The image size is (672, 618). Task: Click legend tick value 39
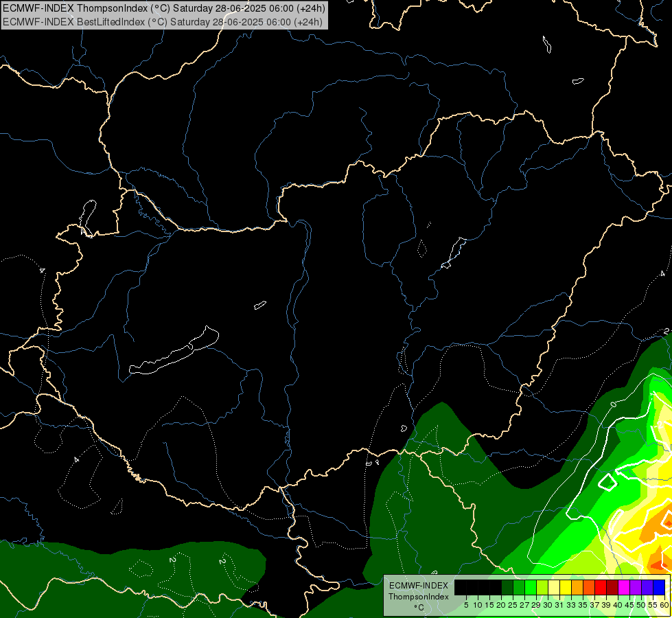pyautogui.click(x=606, y=605)
